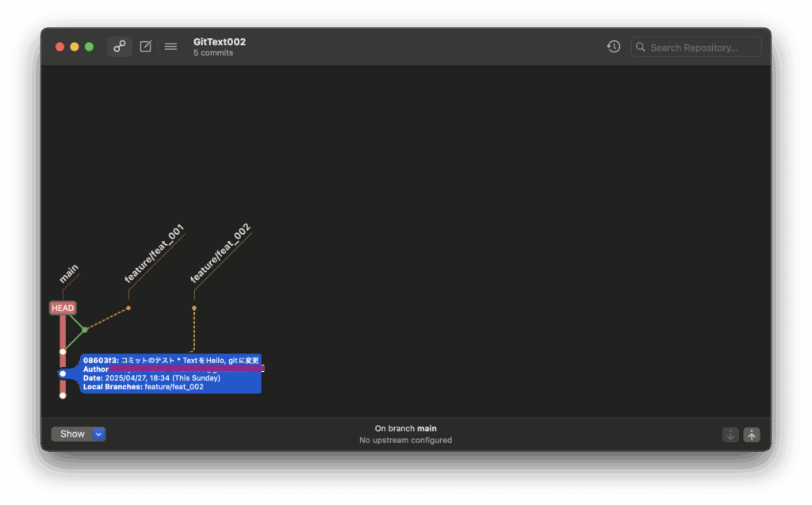Click the 'On branch main' status text
The image size is (812, 505).
click(405, 428)
